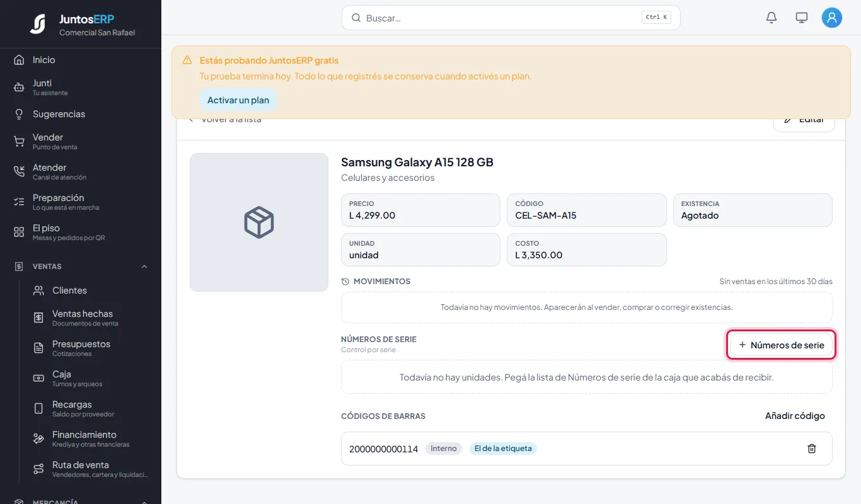The height and width of the screenshot is (504, 861).
Task: Click the Atender phone icon
Action: [x=19, y=172]
